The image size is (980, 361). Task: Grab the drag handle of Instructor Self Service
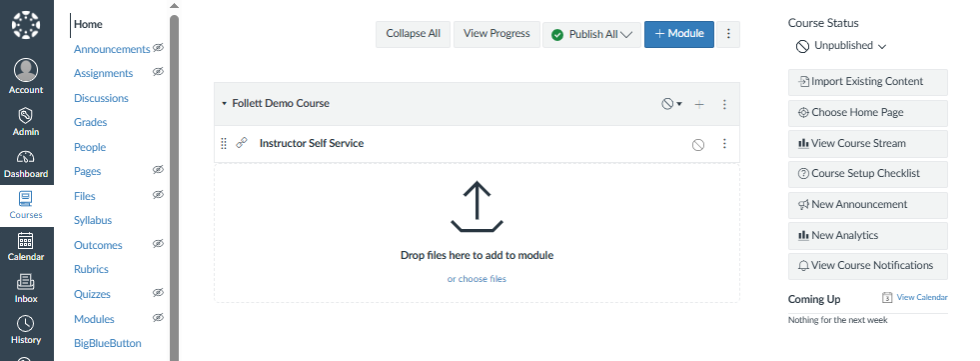(224, 144)
